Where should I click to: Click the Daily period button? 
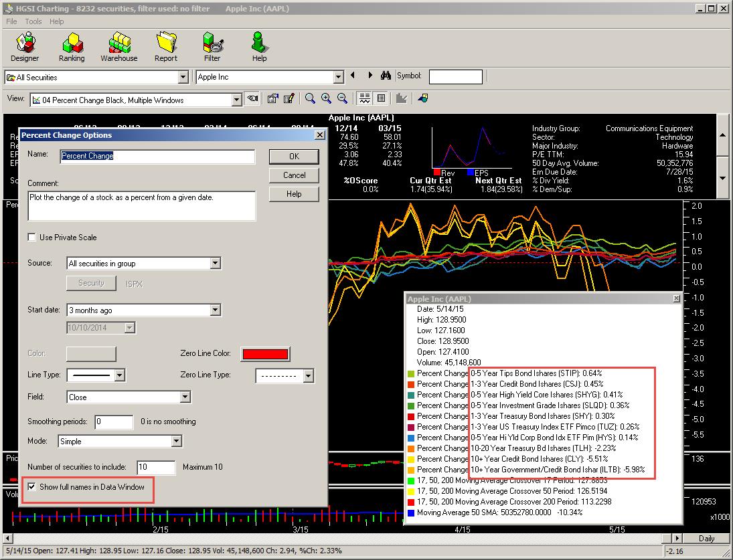tap(706, 539)
